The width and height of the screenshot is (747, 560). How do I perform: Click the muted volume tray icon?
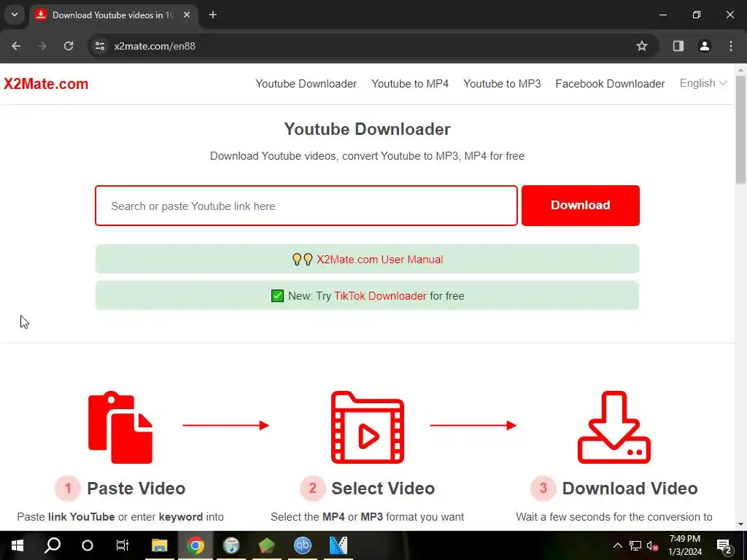tap(652, 545)
